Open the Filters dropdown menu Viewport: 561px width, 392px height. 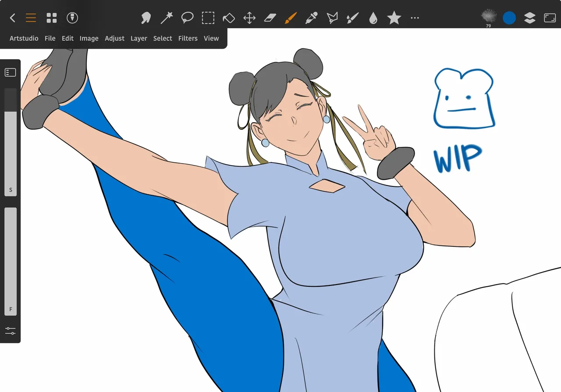click(188, 39)
